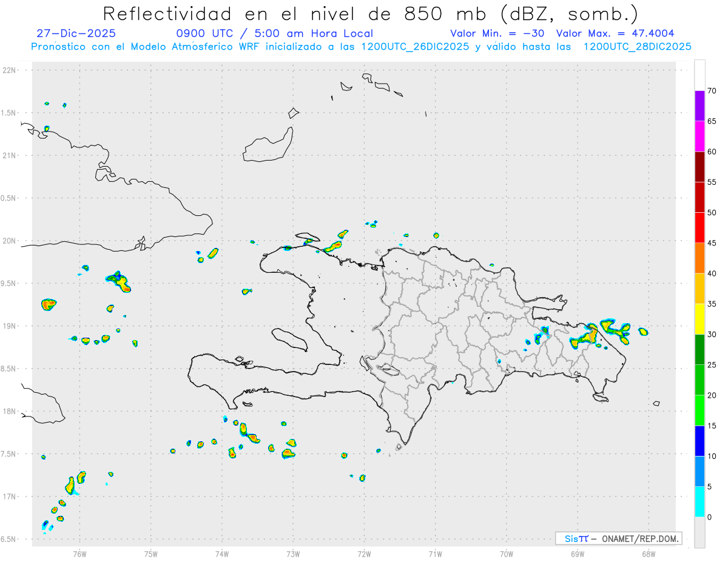Screen dimensions: 728x562
Task: Click the light blue 5–10 dBZ band
Action: pos(699,471)
